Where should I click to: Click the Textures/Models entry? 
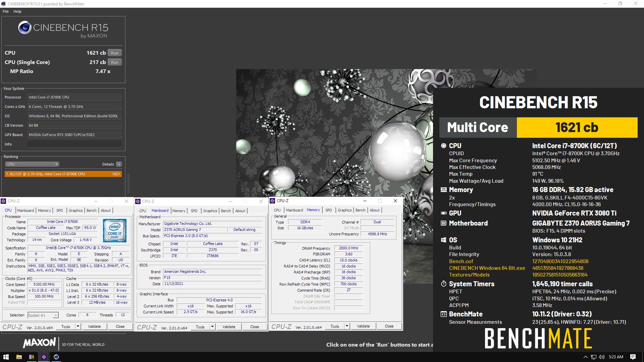(469, 275)
